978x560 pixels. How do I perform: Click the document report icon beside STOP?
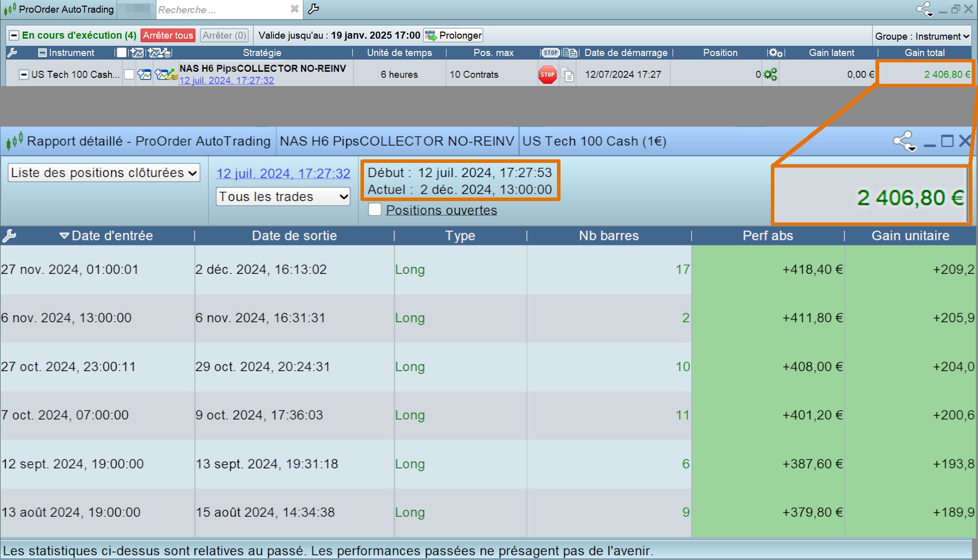pos(568,75)
